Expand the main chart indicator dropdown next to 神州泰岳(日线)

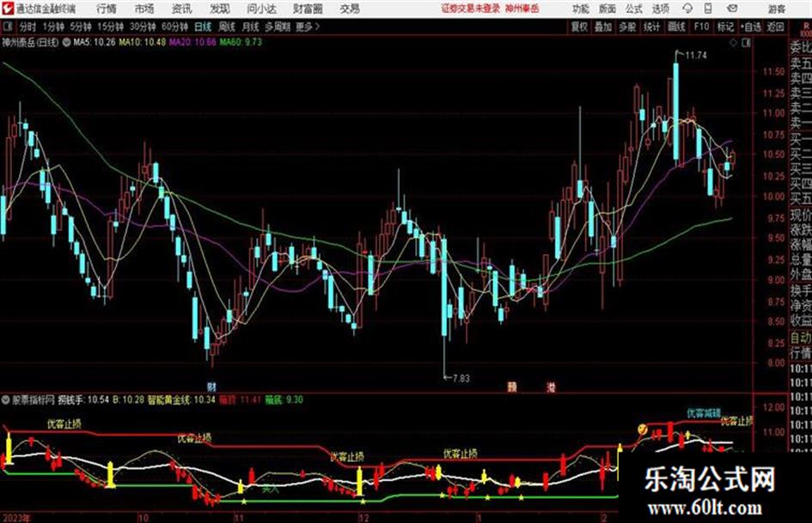pos(66,42)
